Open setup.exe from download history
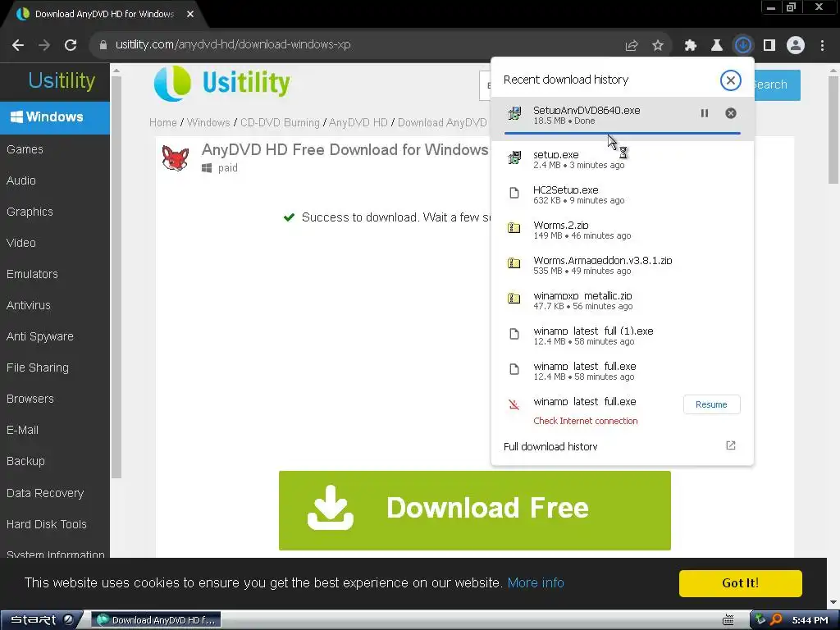Image resolution: width=840 pixels, height=630 pixels. click(x=622, y=159)
